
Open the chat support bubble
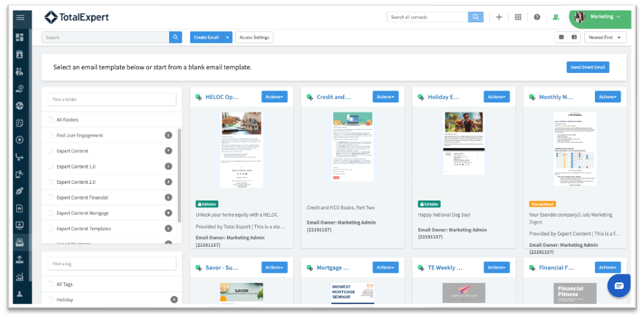click(619, 286)
